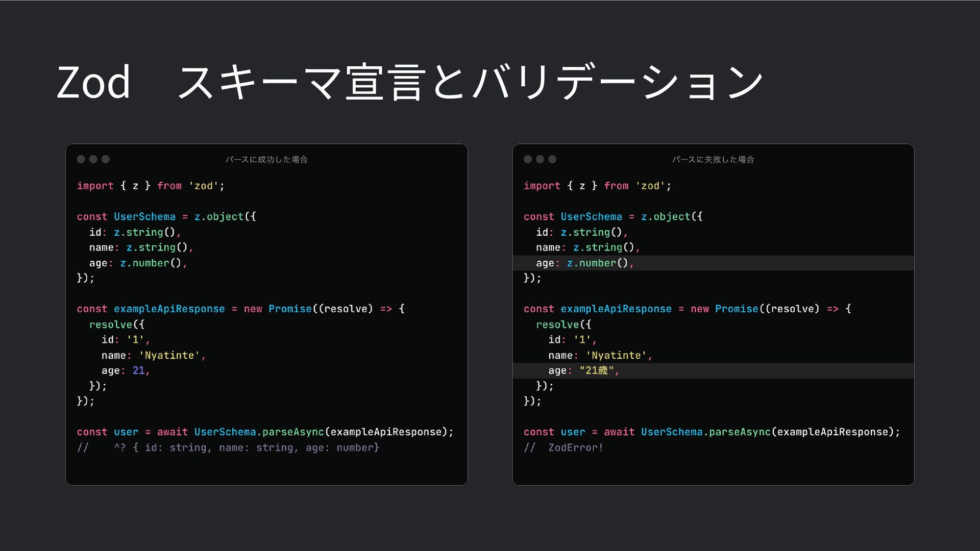This screenshot has width=980, height=551.
Task: Click "age: z.number()," in the 成功 window
Action: pos(138,263)
